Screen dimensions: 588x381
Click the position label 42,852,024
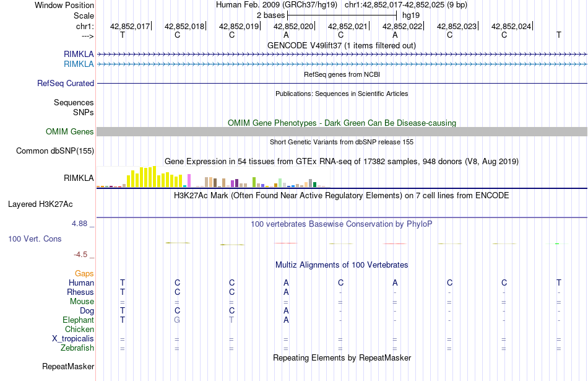coord(511,26)
